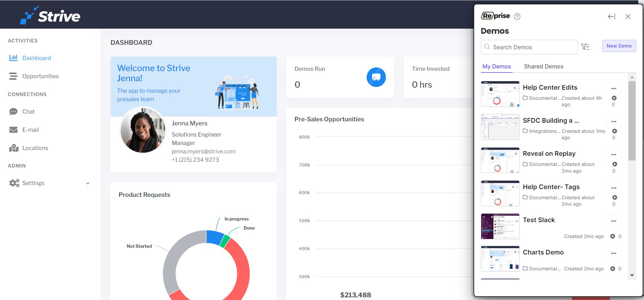Viewport: 644px width, 300px height.
Task: Click the search magnifier icon in Reprise
Action: point(487,47)
